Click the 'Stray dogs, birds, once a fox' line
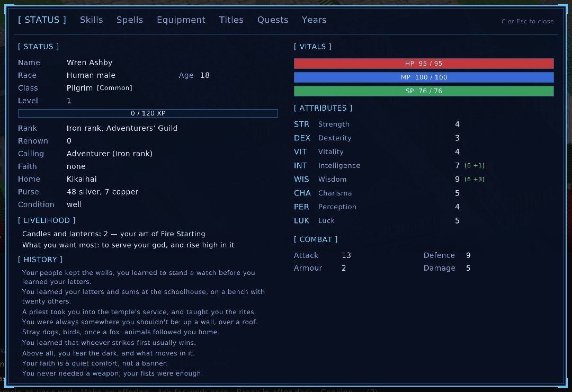Viewport: 572px width, 392px height. point(120,332)
